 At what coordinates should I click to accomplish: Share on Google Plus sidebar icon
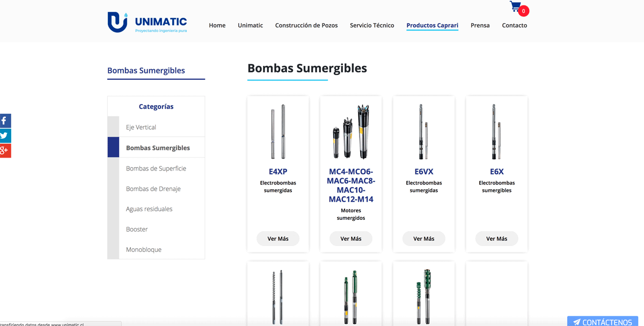(x=5, y=151)
